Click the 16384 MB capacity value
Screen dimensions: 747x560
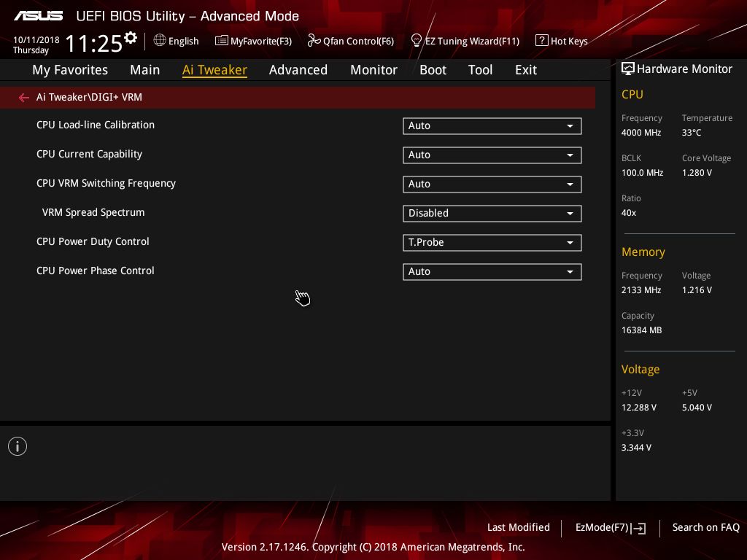[642, 330]
